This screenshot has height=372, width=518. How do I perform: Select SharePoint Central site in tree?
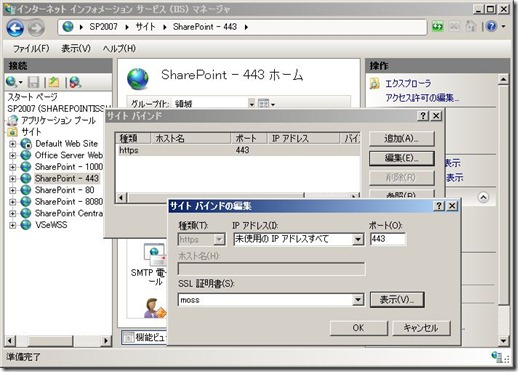tap(69, 213)
